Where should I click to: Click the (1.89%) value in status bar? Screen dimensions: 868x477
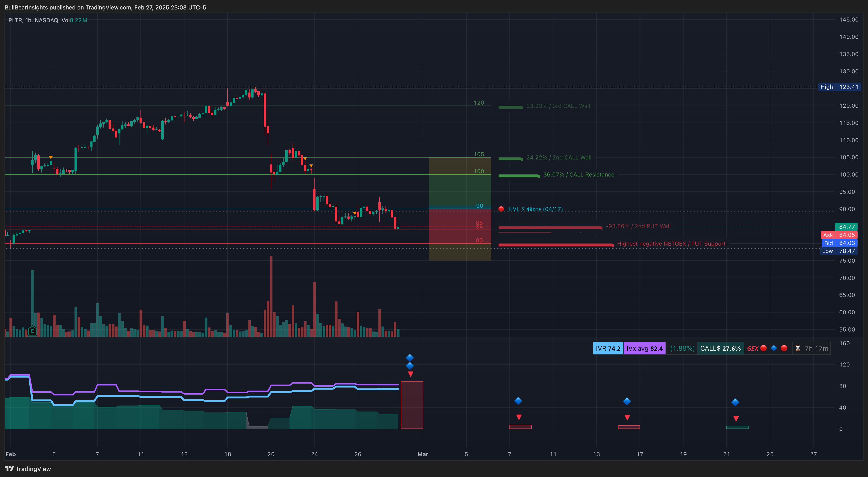(682, 348)
